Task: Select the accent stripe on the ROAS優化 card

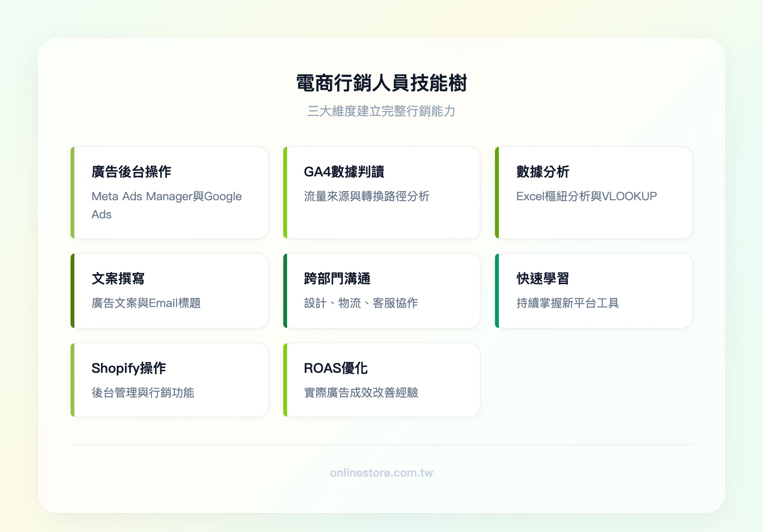Action: pos(285,379)
